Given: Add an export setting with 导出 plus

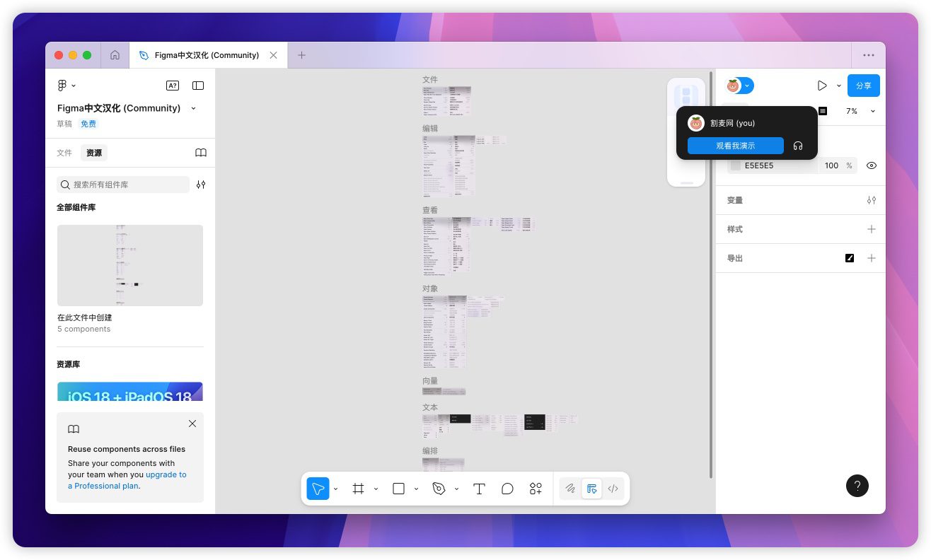Looking at the screenshot, I should click(872, 258).
